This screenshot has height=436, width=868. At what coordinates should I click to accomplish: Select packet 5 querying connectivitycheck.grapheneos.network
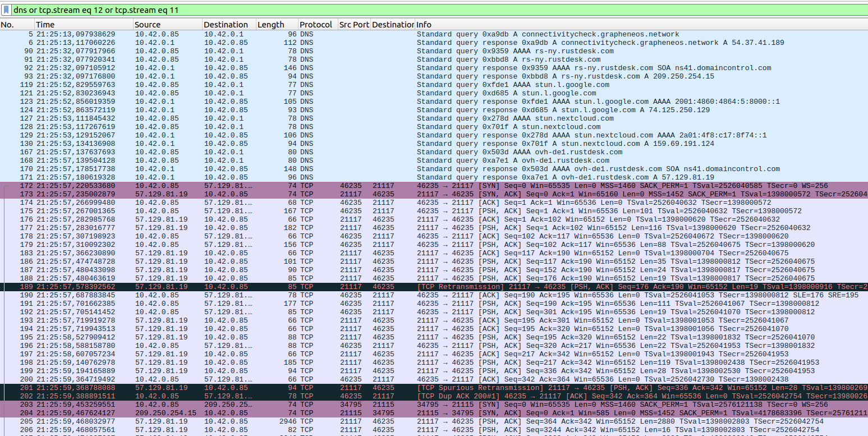[x=337, y=34]
